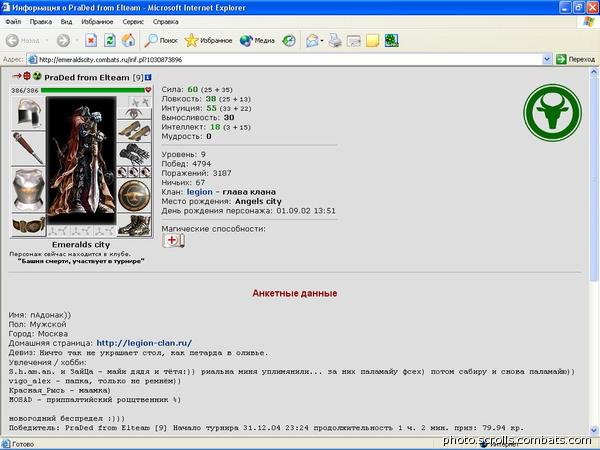Open browsing History icon
600x450 pixels.
289,40
